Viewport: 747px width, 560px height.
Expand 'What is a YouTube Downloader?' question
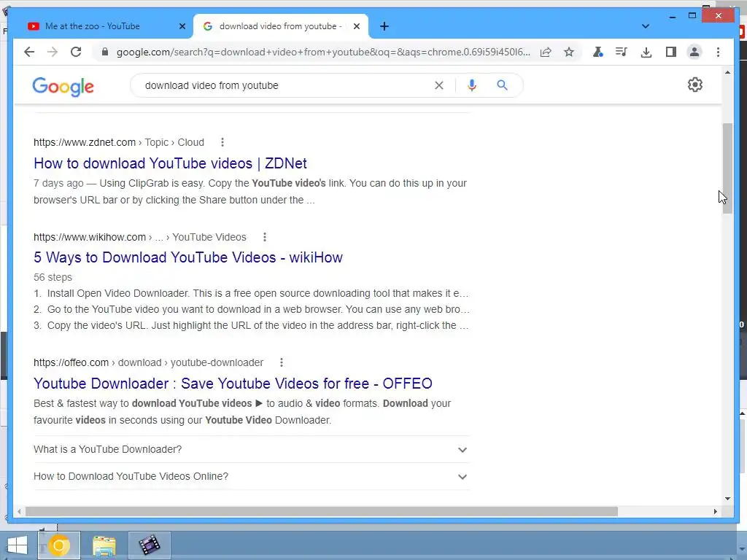tap(252, 449)
